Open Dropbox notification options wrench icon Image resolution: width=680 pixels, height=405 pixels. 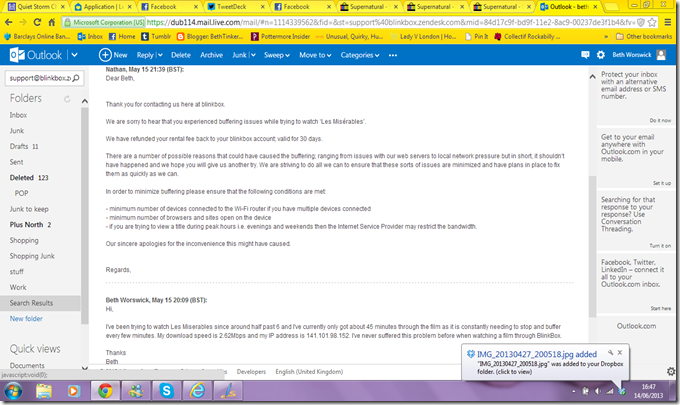[610, 352]
